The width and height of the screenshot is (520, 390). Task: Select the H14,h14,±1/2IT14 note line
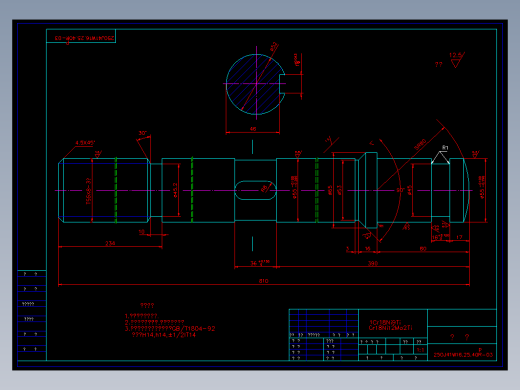coord(164,335)
